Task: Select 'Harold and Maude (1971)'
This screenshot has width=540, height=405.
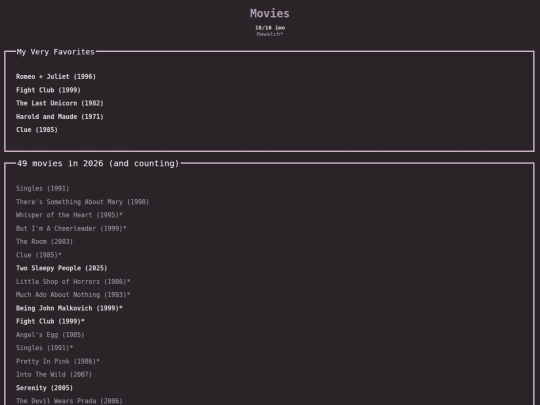Action: pyautogui.click(x=60, y=116)
